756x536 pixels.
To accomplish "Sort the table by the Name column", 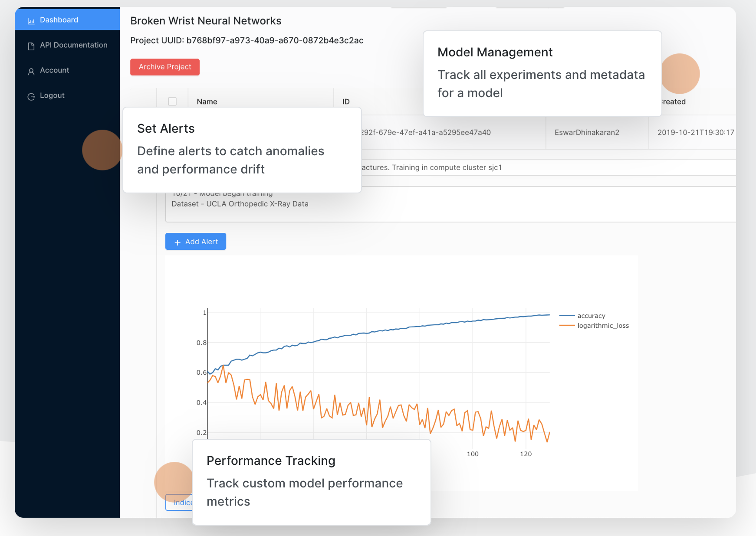I will [x=207, y=101].
